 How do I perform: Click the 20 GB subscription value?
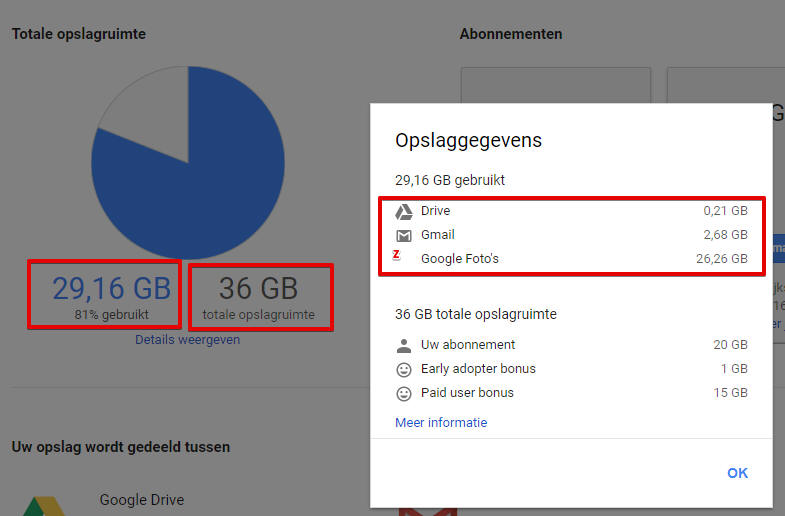(x=730, y=344)
